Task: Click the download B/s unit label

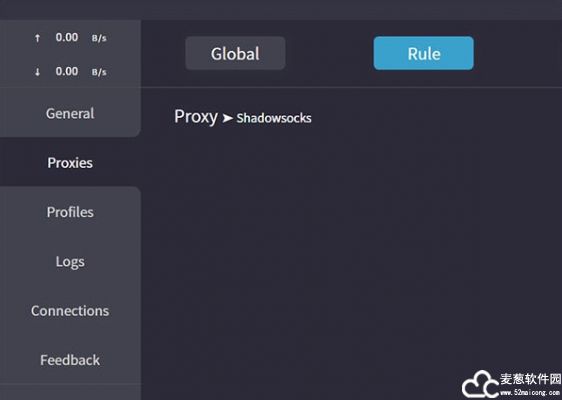Action: pyautogui.click(x=99, y=72)
